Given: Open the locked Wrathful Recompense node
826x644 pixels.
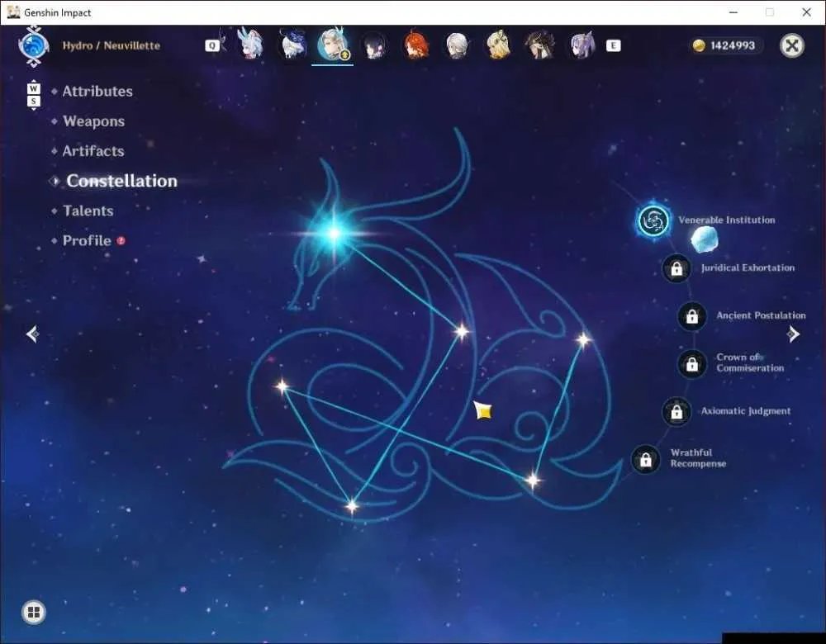Looking at the screenshot, I should 645,459.
